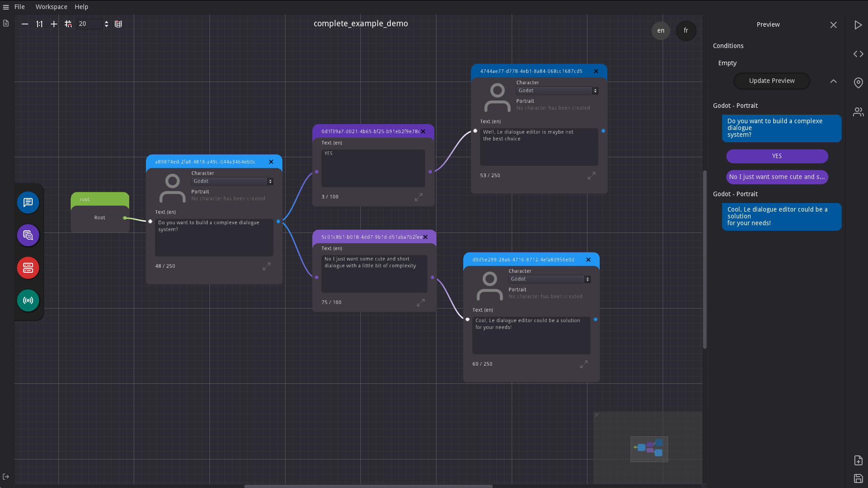Open the play preview panel icon
868x488 pixels.
pos(858,25)
